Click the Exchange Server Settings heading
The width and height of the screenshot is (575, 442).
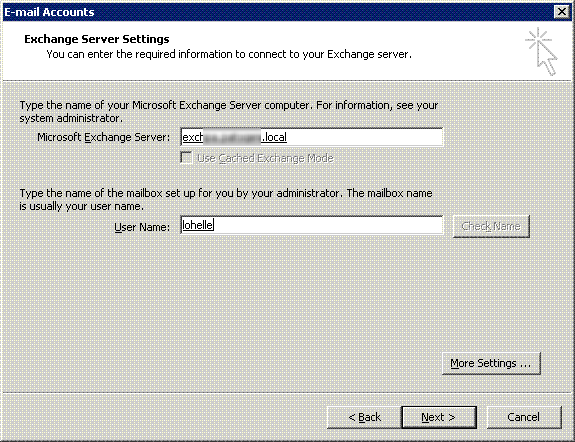click(x=97, y=39)
